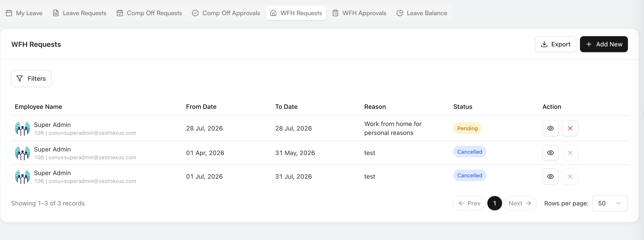Image resolution: width=644 pixels, height=240 pixels.
Task: Click the From Date column header
Action: (x=201, y=107)
